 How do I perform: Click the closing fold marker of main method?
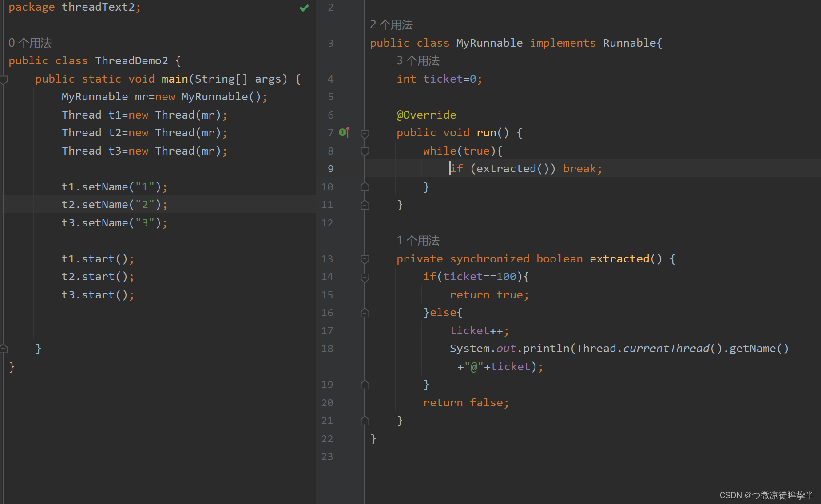pos(4,349)
